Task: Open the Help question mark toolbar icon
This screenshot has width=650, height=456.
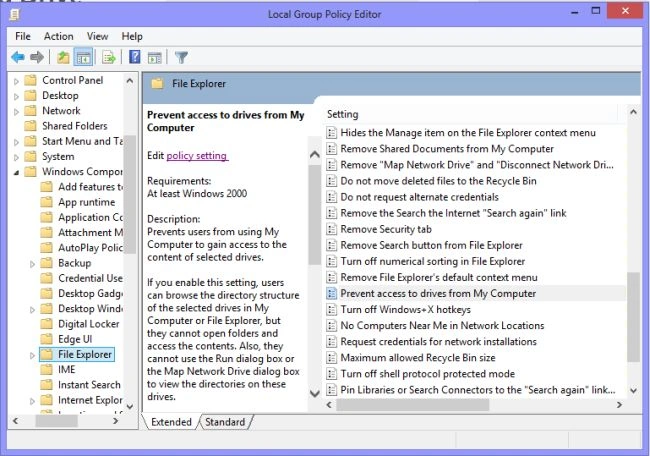Action: [x=135, y=57]
